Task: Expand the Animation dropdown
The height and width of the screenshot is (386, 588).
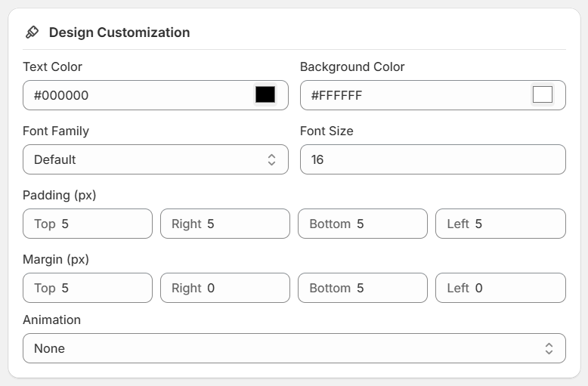Action: (287, 348)
